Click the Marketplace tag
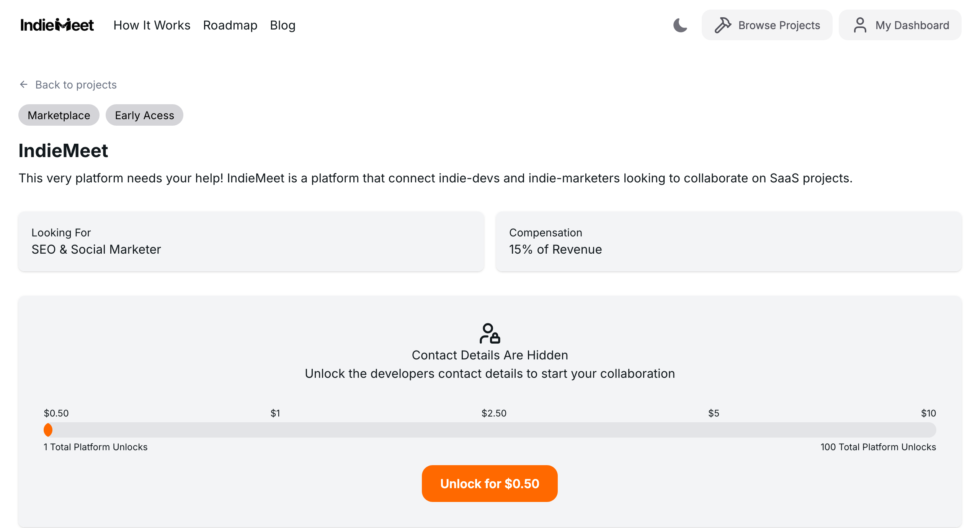This screenshot has height=528, width=980. tap(59, 115)
